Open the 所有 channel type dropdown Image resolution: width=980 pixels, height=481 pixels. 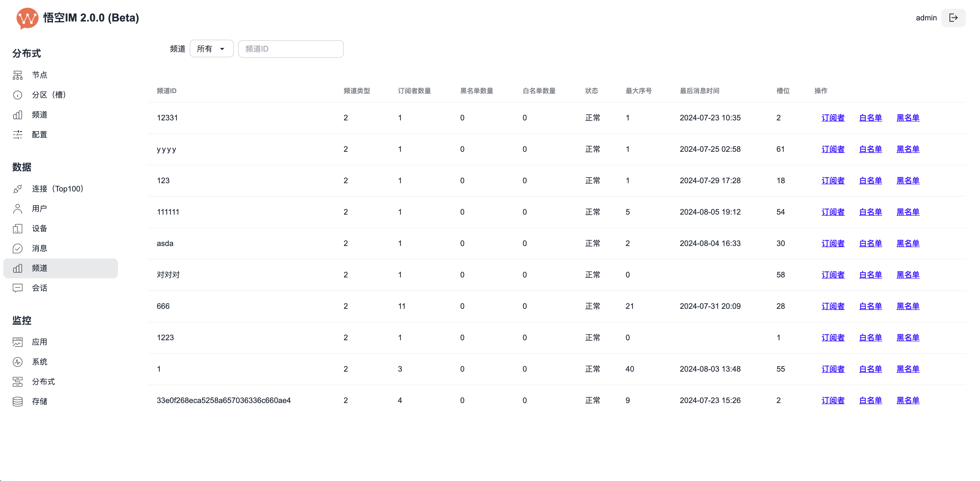pos(212,49)
